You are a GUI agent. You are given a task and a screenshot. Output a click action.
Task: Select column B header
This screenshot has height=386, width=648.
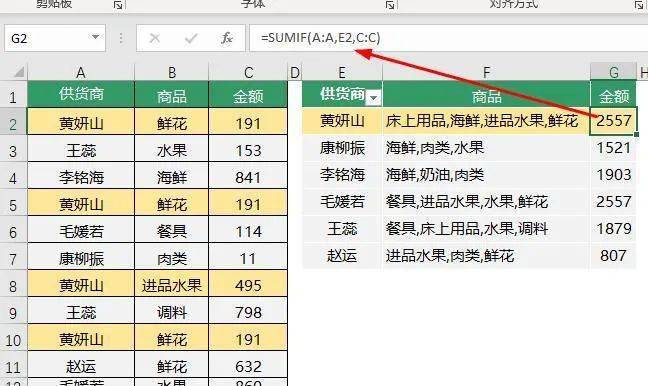[172, 73]
